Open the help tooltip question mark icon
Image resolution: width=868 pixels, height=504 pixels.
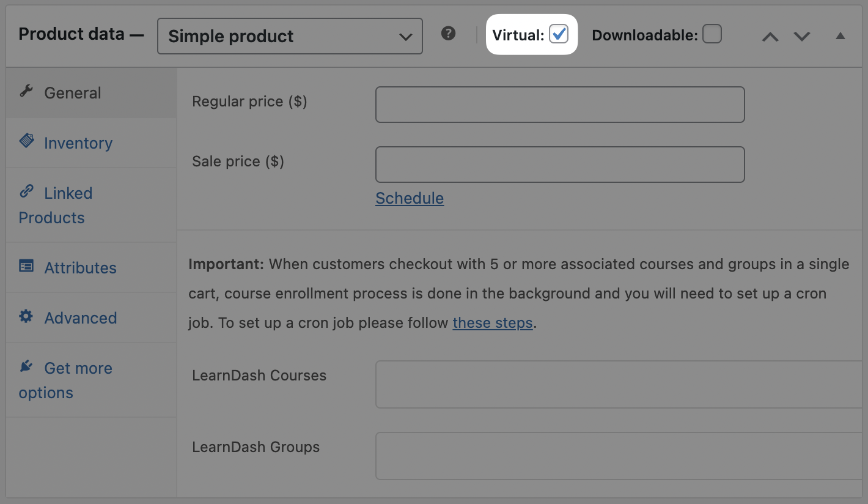coord(448,32)
